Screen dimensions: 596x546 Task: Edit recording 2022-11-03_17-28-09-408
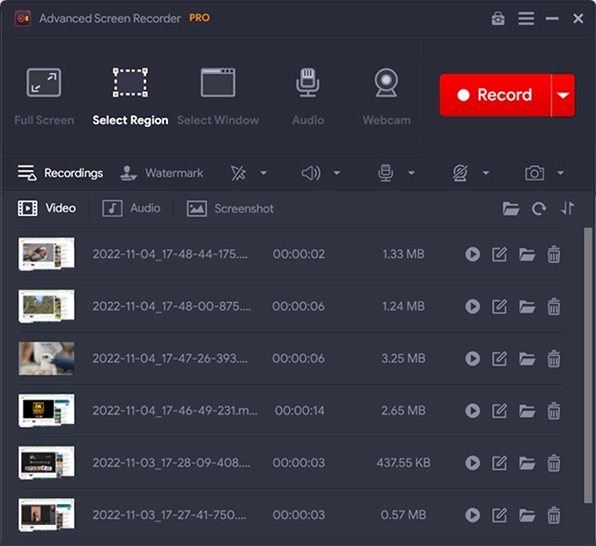pos(499,463)
